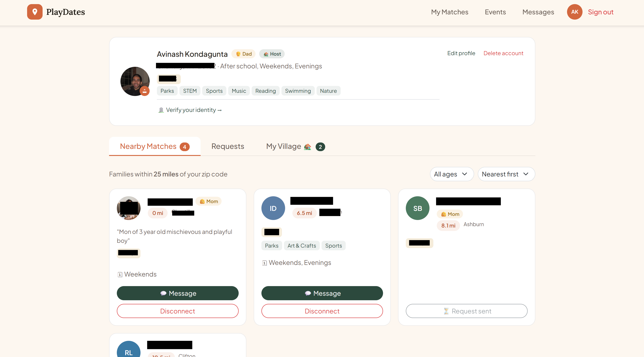This screenshot has width=644, height=357.
Task: Click the Art & Crafts tag on ID card
Action: 302,246
